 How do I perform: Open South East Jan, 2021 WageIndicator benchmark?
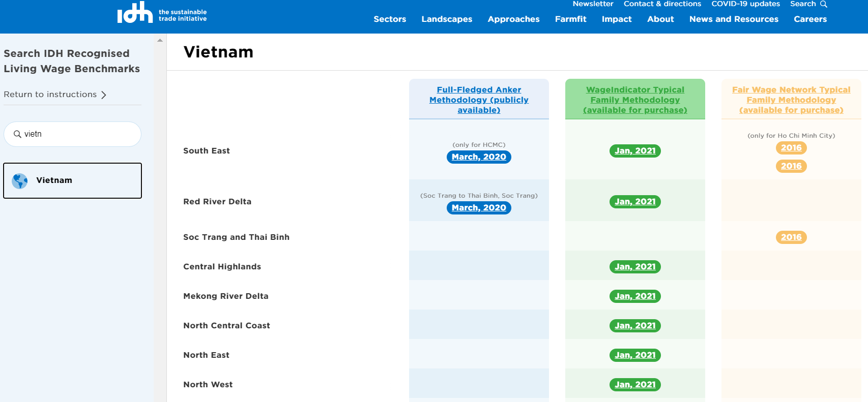[635, 151]
